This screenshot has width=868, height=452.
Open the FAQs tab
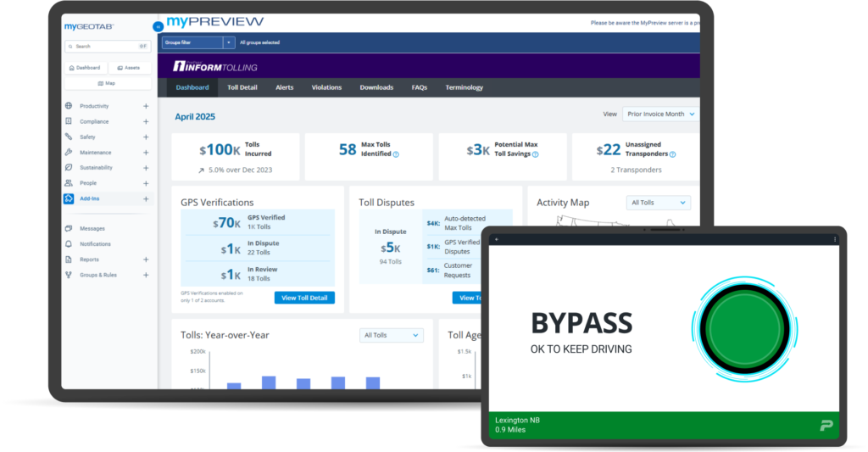pyautogui.click(x=419, y=87)
